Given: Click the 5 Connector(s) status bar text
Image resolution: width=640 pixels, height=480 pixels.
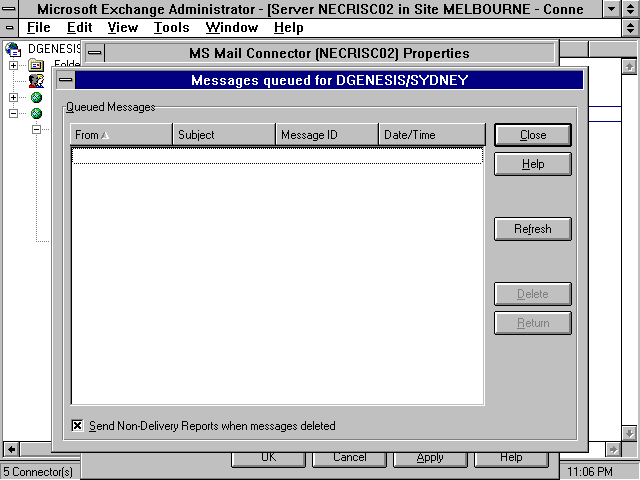Looking at the screenshot, I should click(x=38, y=472).
